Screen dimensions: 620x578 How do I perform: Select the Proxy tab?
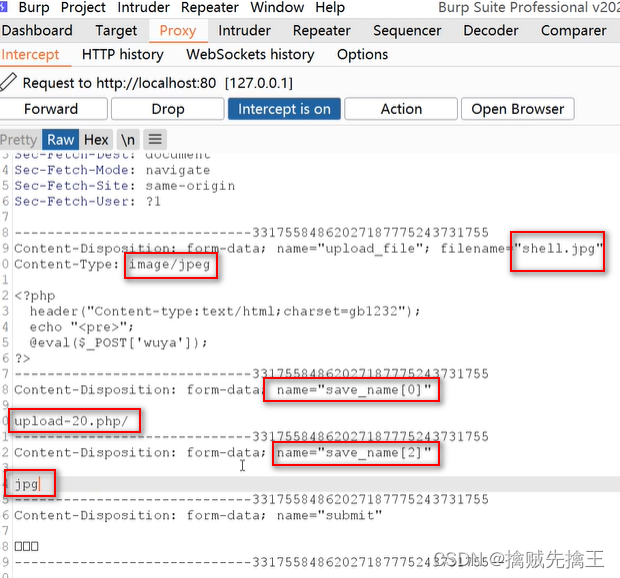pos(178,30)
